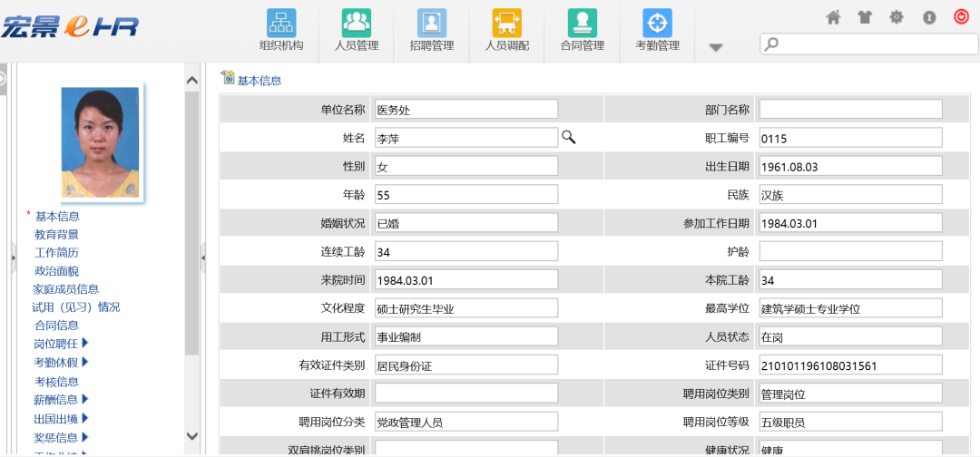Click the home icon in top right
Viewport: 980px width, 457px height.
pos(834,16)
